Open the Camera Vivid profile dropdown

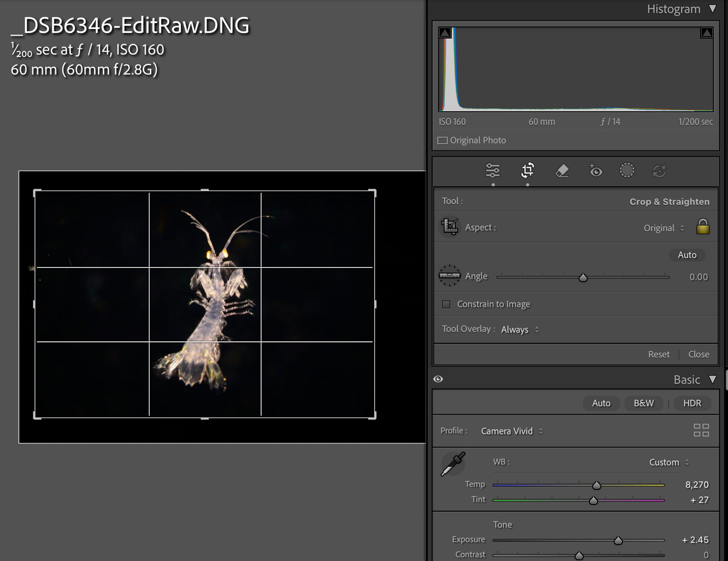pyautogui.click(x=511, y=431)
